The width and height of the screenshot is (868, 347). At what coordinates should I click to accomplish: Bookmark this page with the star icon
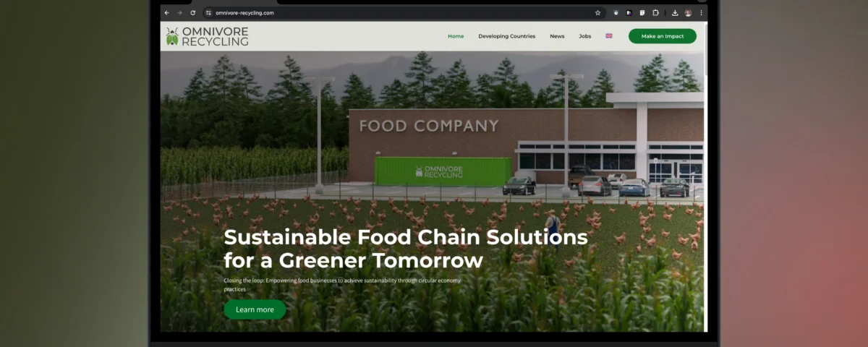(x=597, y=12)
